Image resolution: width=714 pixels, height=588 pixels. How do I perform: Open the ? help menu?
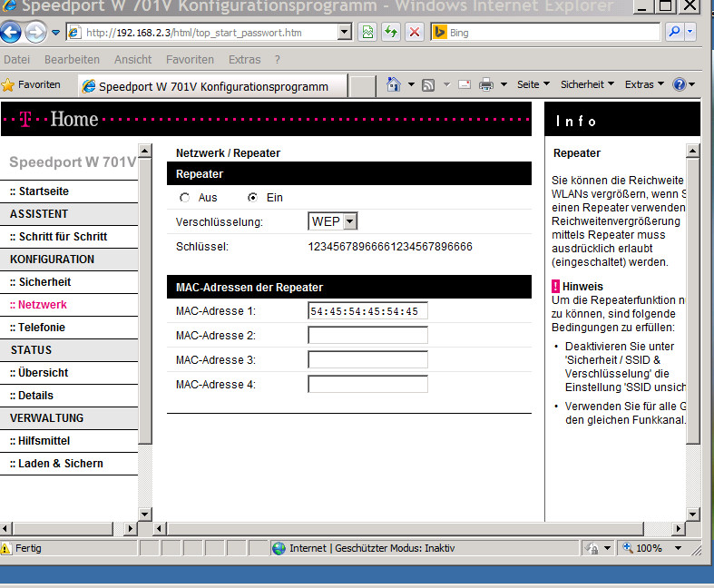[278, 60]
